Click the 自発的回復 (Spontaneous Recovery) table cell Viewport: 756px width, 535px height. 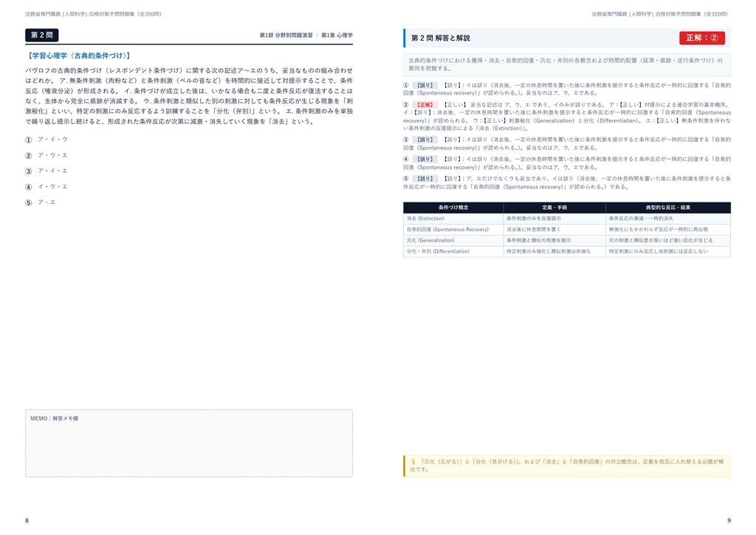[x=453, y=230]
